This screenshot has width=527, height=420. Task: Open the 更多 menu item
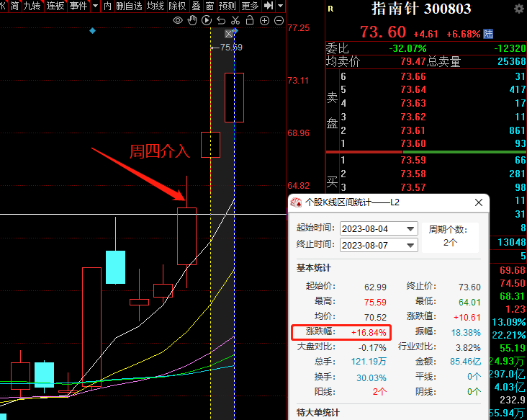(250, 6)
